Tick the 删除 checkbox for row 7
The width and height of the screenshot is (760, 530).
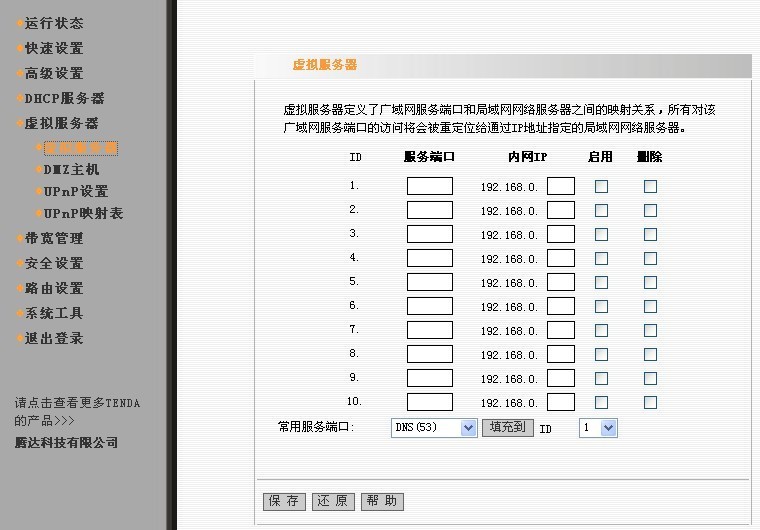click(x=650, y=331)
